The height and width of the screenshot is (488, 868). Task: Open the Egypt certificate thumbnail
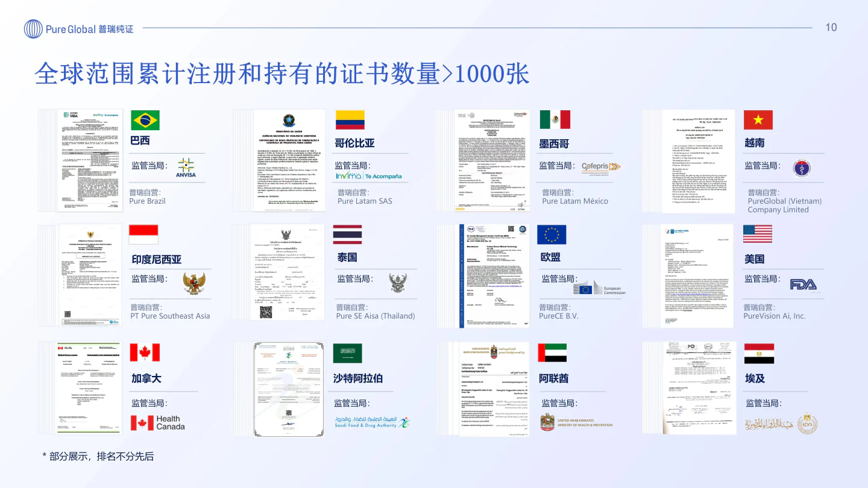coord(699,387)
